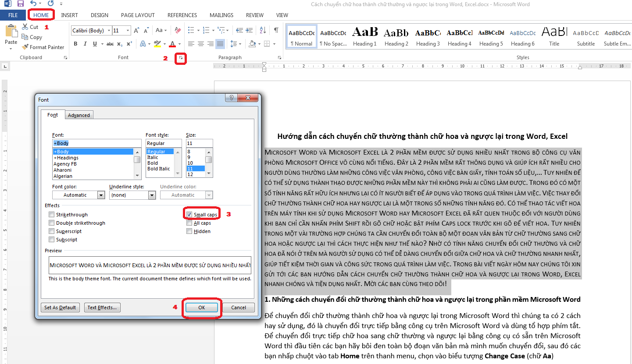
Task: Click the Text Highlight Color swatch
Action: tap(158, 44)
